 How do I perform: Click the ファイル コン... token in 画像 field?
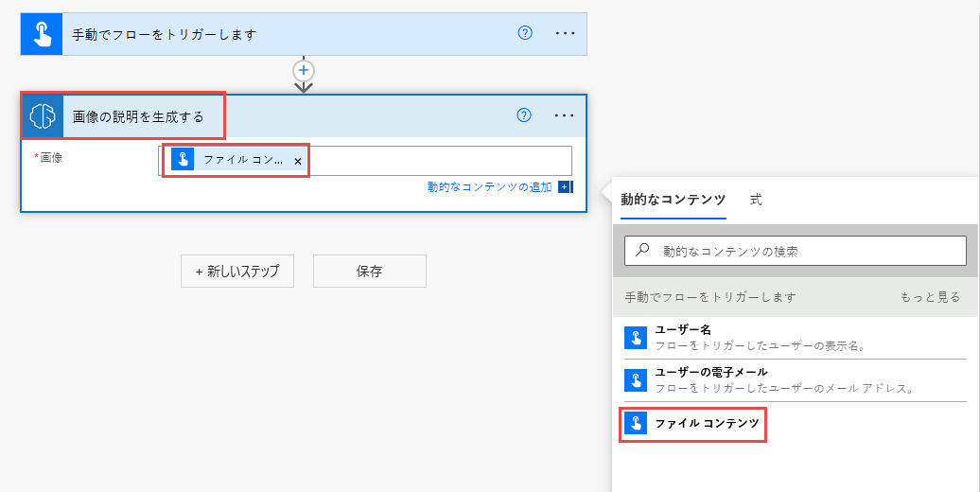pyautogui.click(x=238, y=160)
